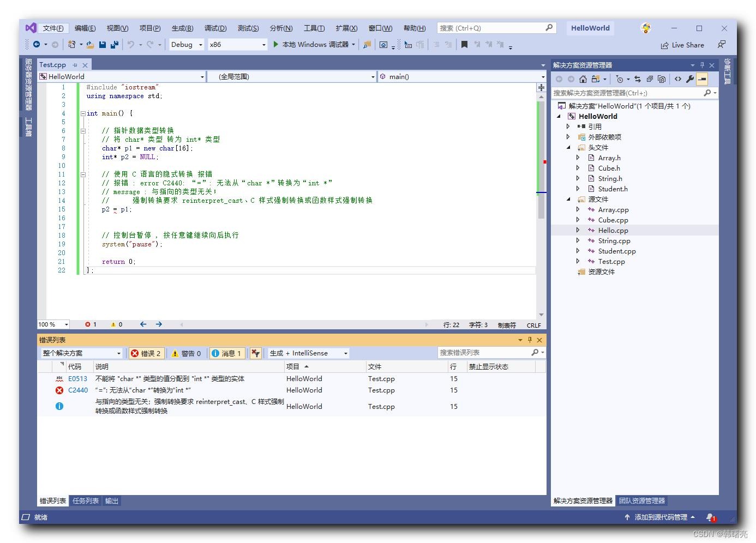Expand the Array.h tree node
756x543 pixels.
tap(578, 158)
